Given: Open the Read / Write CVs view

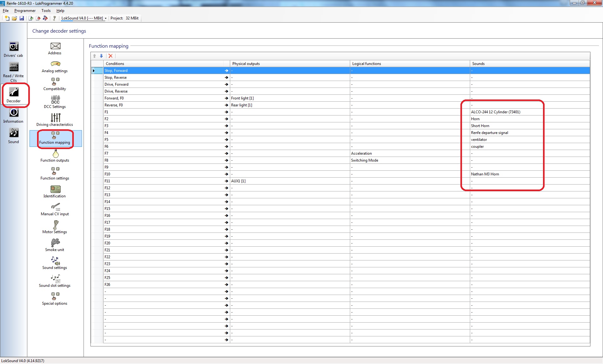Looking at the screenshot, I should tap(14, 72).
